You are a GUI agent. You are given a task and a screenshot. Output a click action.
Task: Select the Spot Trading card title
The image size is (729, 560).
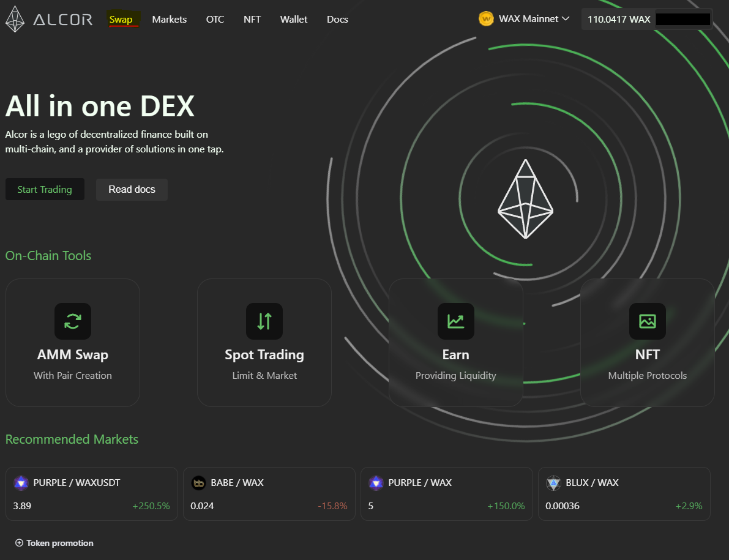coord(264,354)
